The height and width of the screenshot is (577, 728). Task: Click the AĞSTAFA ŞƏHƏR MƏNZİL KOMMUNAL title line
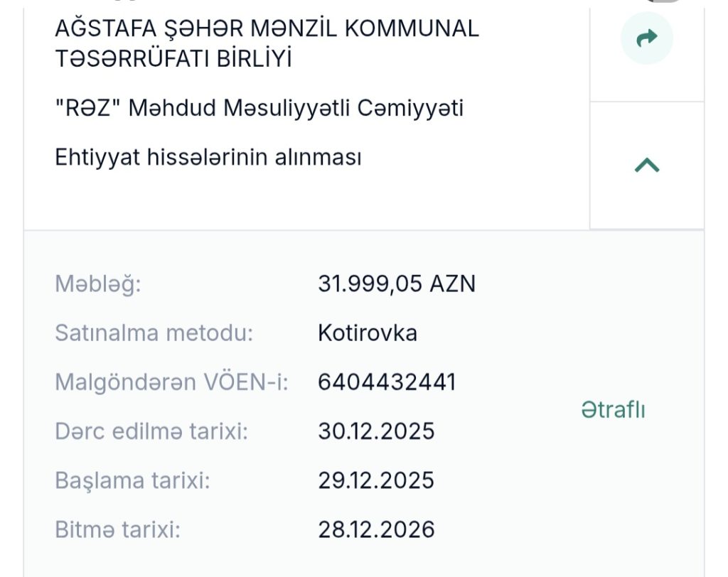pos(267,29)
